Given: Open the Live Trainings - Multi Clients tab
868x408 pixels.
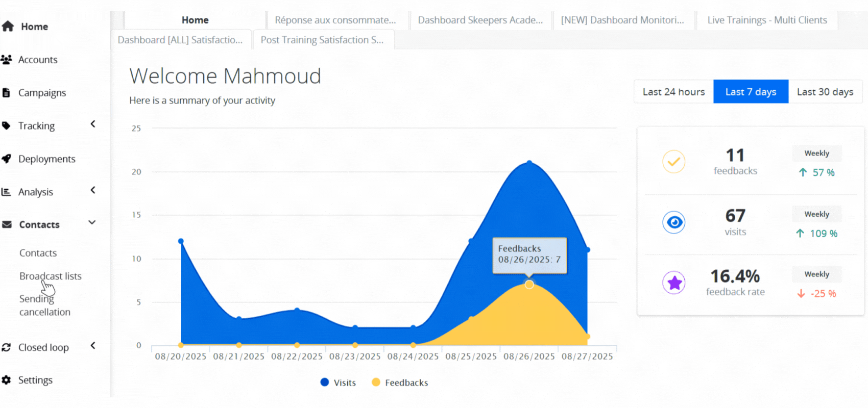Looking at the screenshot, I should click(x=767, y=20).
